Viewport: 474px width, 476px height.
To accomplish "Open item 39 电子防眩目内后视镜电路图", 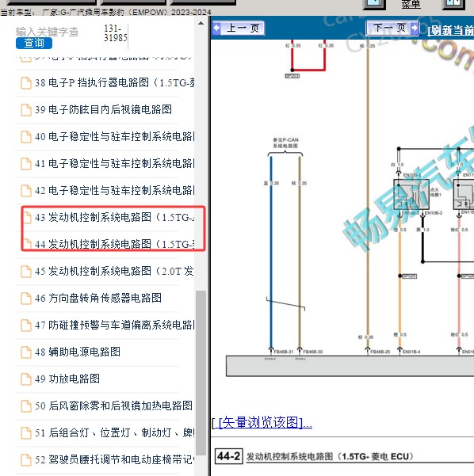I will 103,109.
